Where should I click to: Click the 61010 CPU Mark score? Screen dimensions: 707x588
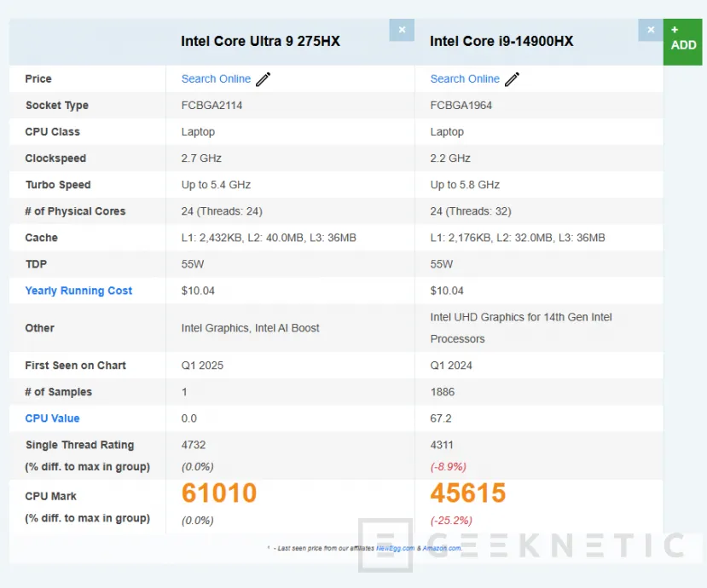219,493
